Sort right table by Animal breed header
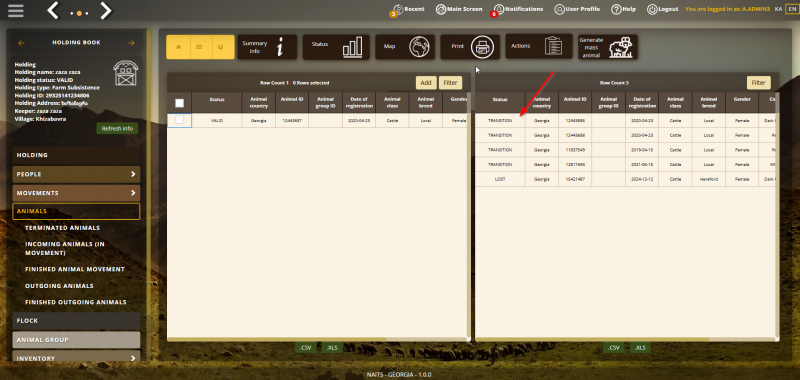Viewport: 800px width, 380px height. tap(709, 103)
